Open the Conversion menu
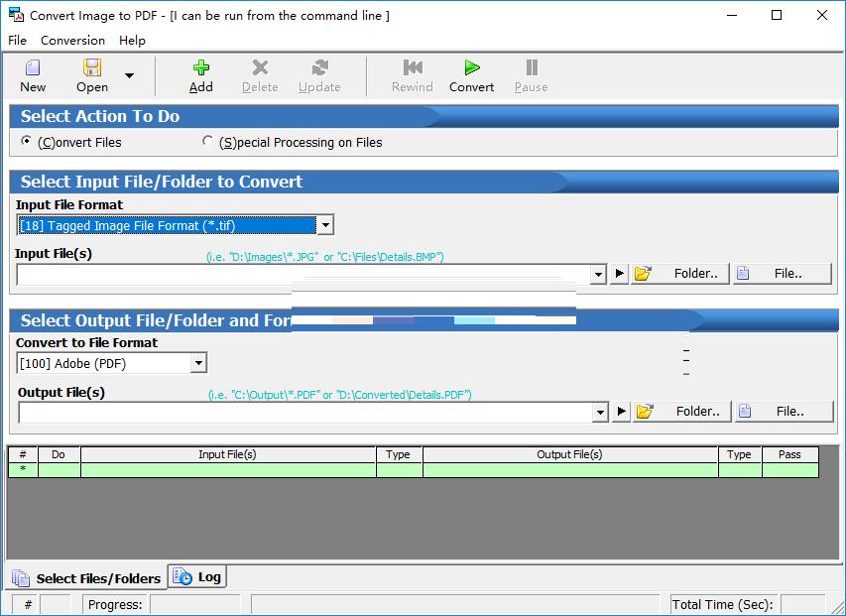Viewport: 846px width, 616px height. click(x=72, y=41)
